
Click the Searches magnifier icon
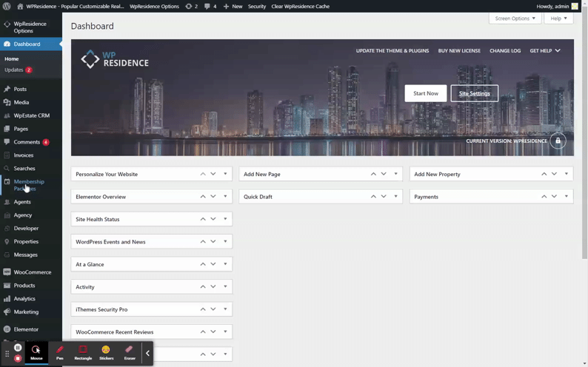tap(7, 169)
